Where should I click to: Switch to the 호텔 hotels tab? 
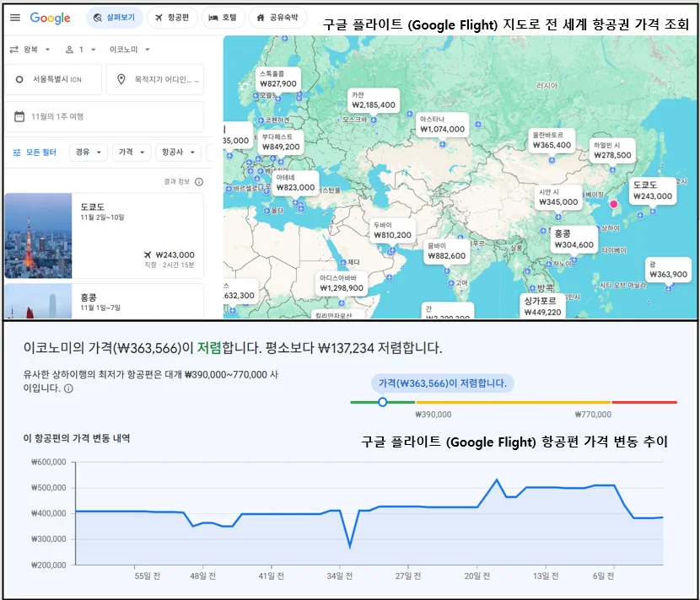point(223,18)
